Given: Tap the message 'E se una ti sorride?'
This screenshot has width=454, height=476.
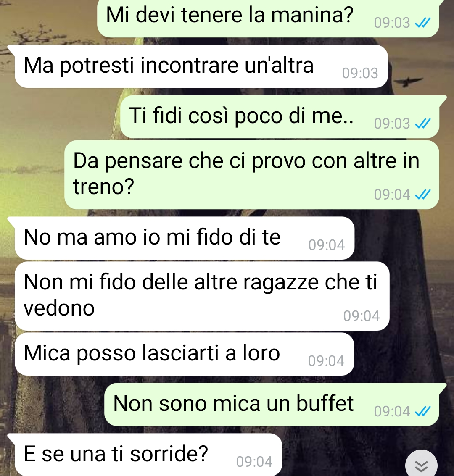Looking at the screenshot, I should coord(148,455).
